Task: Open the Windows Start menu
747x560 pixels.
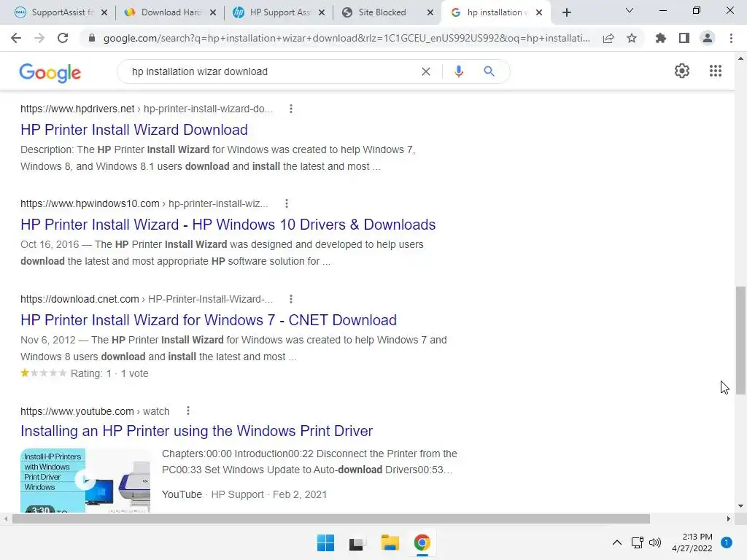Action: click(325, 542)
